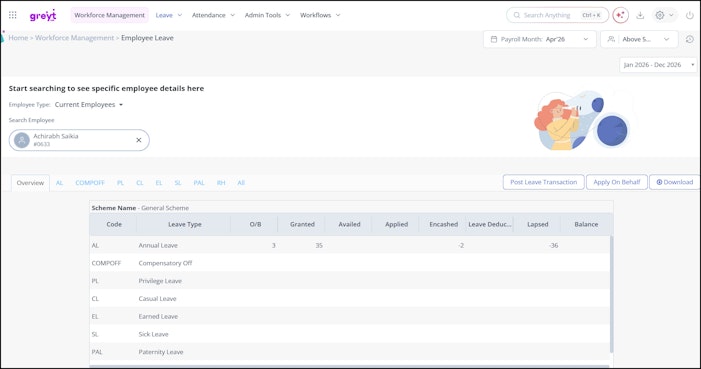Switch to the SL tab

[178, 183]
